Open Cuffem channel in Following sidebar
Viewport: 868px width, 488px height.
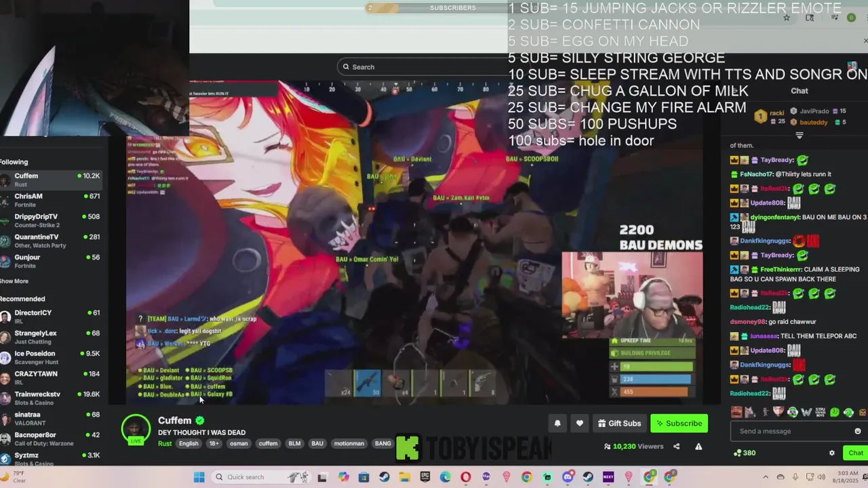click(51, 180)
